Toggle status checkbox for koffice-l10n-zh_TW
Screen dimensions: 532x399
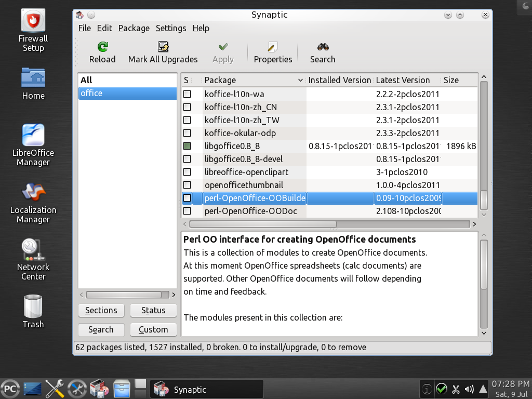click(187, 120)
